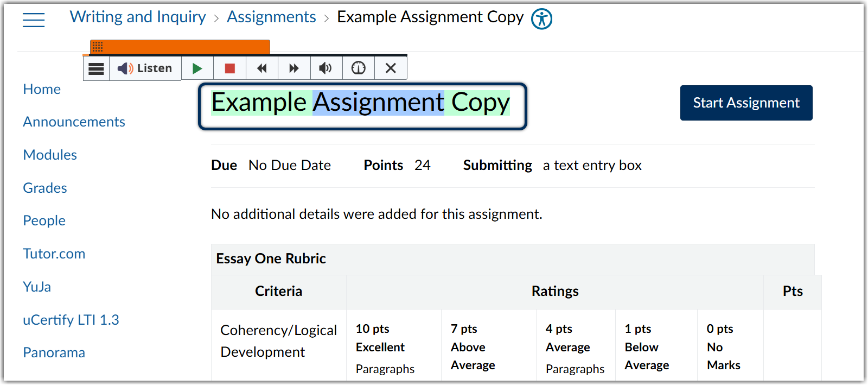868x385 pixels.
Task: Open Home in the course navigation
Action: point(42,89)
